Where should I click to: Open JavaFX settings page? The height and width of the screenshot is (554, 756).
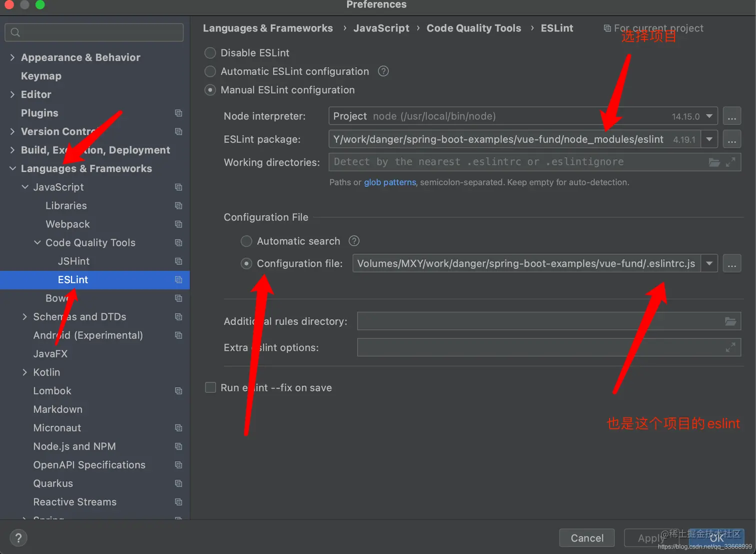tap(50, 353)
